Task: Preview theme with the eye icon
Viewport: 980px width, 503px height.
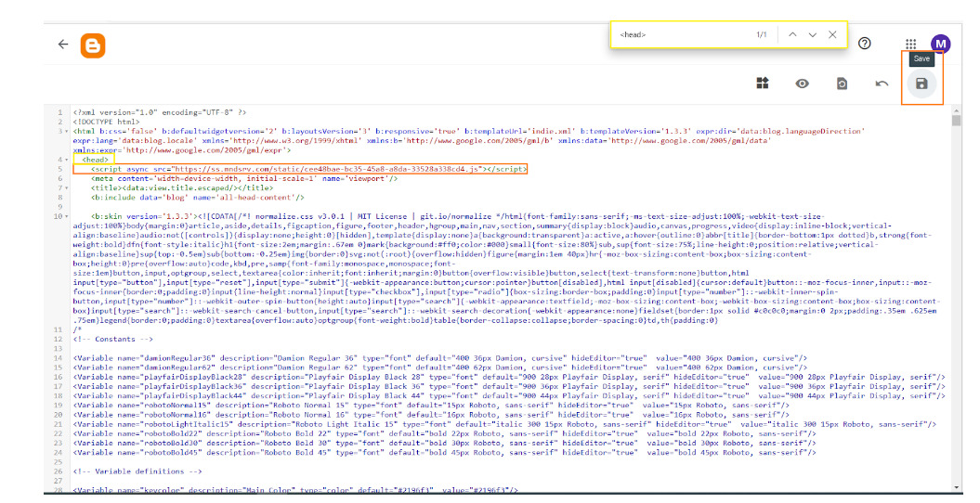Action: point(802,84)
